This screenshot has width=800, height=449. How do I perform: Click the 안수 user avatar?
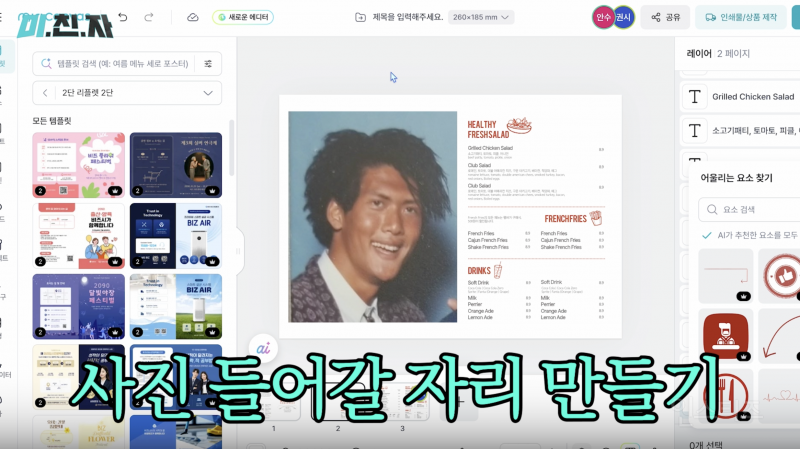pyautogui.click(x=603, y=17)
